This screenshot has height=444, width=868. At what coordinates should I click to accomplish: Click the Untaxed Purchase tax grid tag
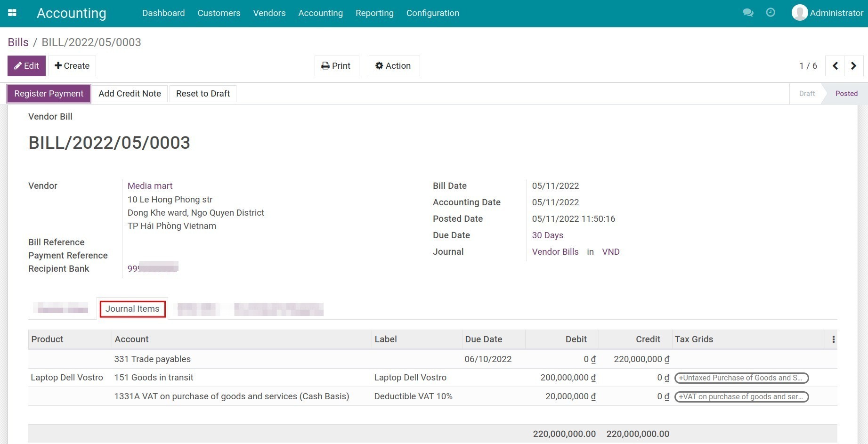point(741,378)
